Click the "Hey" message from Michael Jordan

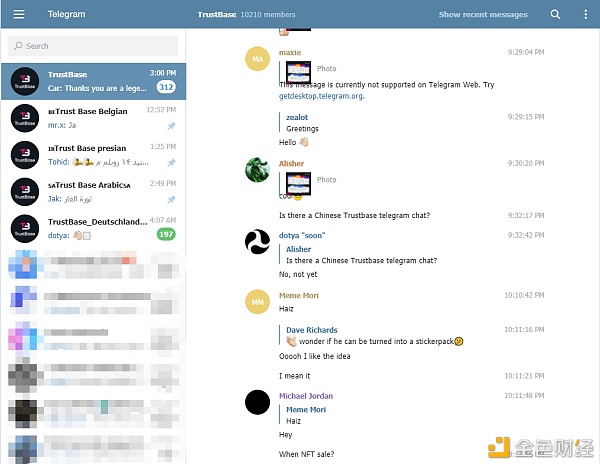click(x=285, y=435)
